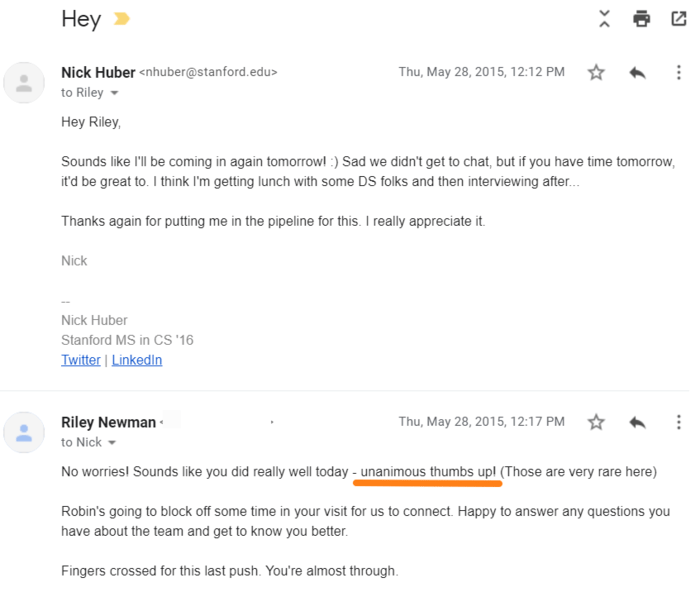This screenshot has height=592, width=700.
Task: Show recipient details for 'to Nick'
Action: coord(113,443)
